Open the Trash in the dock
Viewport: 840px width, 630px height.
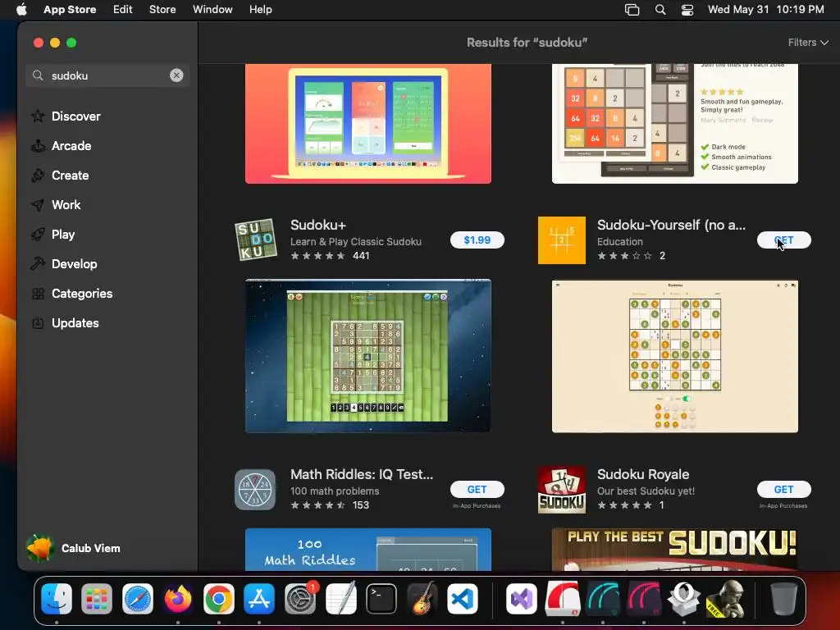coord(783,598)
